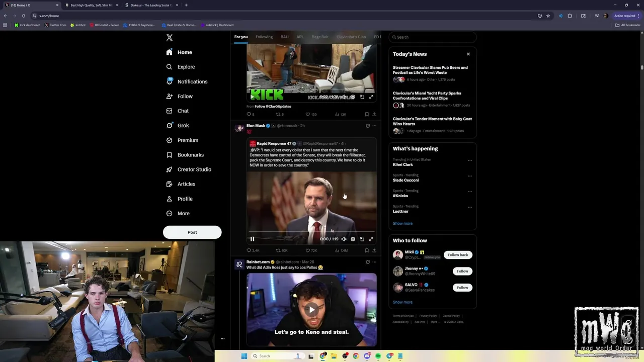
Task: Pause the JD Vance video
Action: 252,239
